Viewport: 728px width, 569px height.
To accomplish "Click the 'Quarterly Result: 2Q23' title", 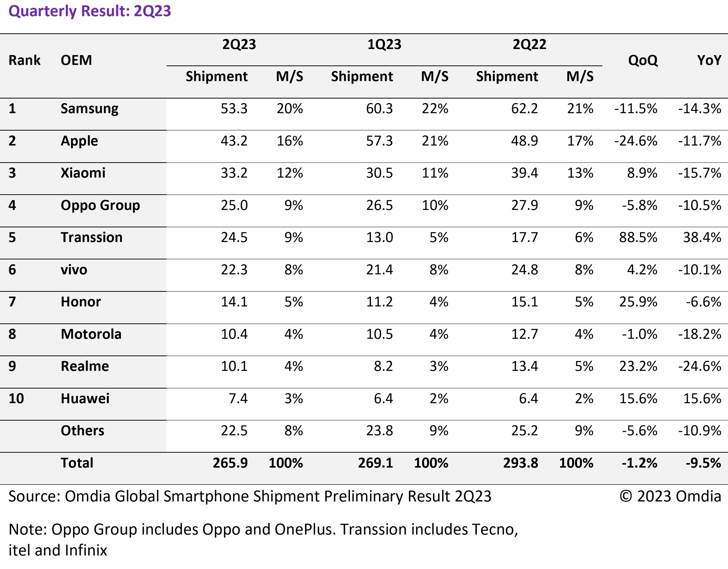I will point(90,11).
